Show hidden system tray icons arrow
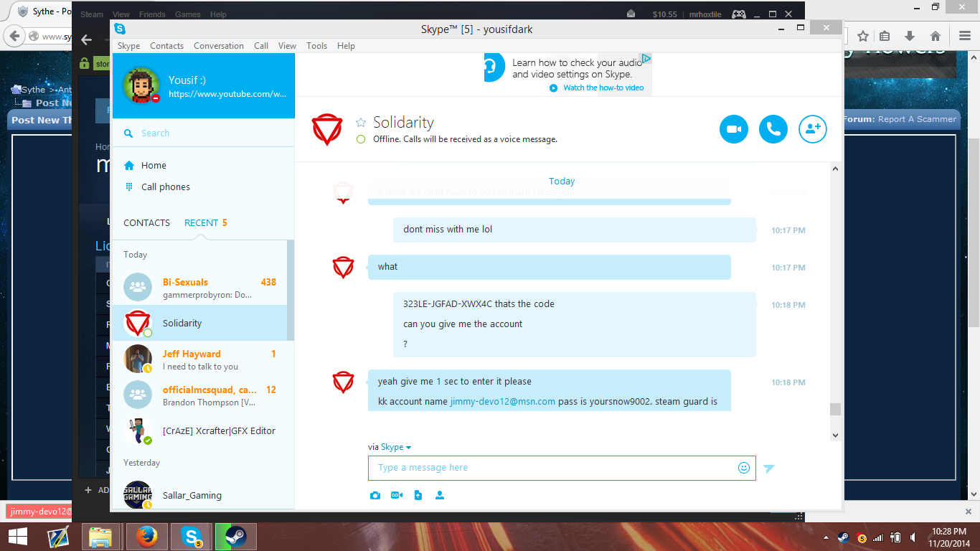The image size is (980, 551). [x=827, y=537]
